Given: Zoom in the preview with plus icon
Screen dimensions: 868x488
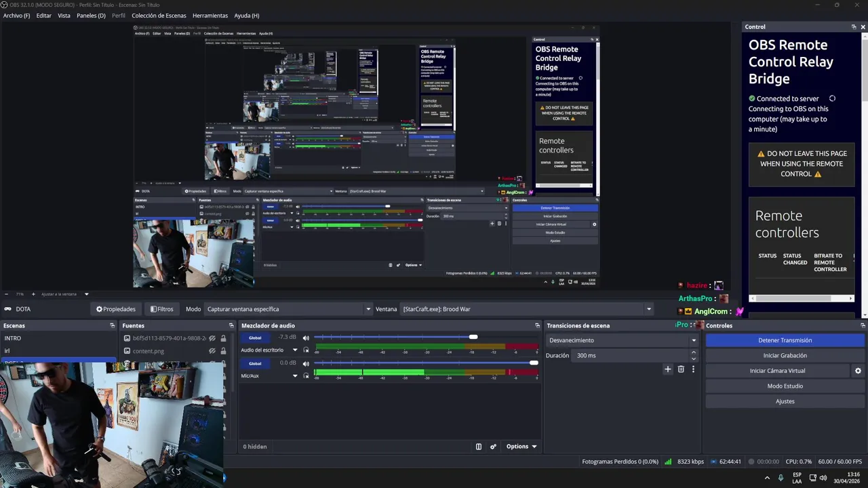Looking at the screenshot, I should (33, 294).
